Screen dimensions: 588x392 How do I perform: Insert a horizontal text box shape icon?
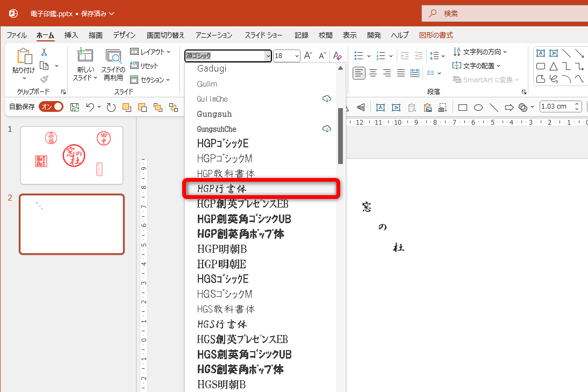(x=541, y=53)
